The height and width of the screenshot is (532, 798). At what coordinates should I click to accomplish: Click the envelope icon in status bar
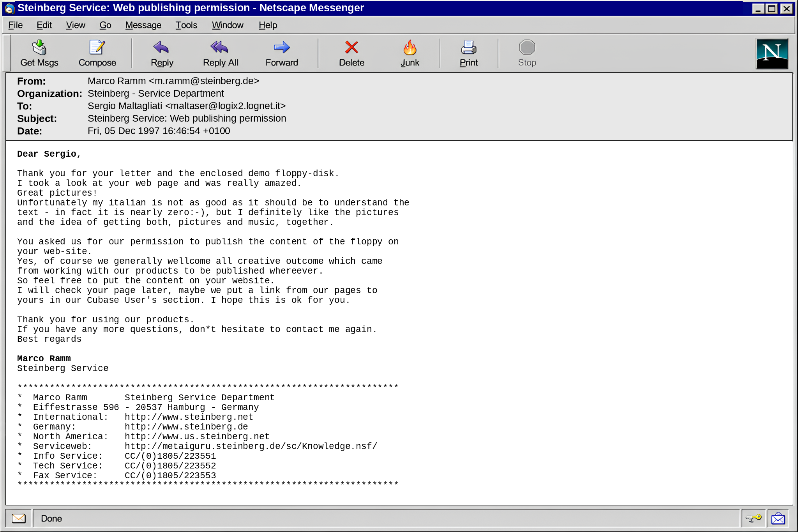click(18, 518)
